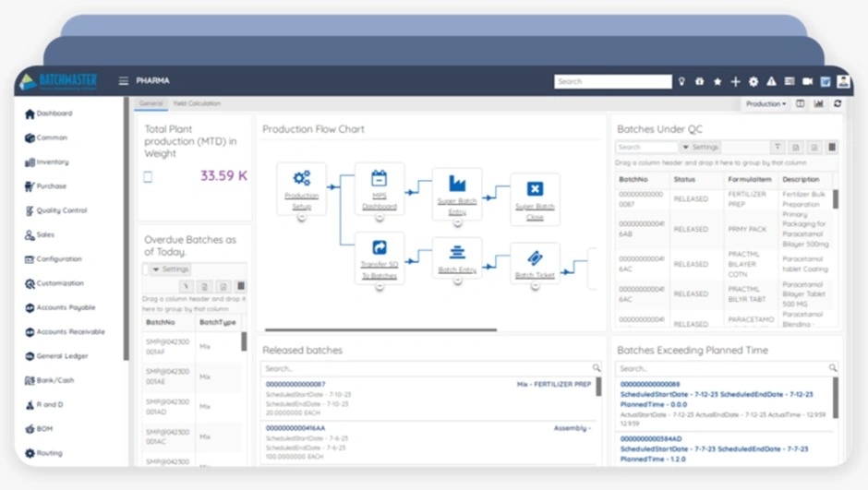Toggle the collapse button under Batch Entry
Image resolution: width=868 pixels, height=490 pixels.
pos(457,281)
